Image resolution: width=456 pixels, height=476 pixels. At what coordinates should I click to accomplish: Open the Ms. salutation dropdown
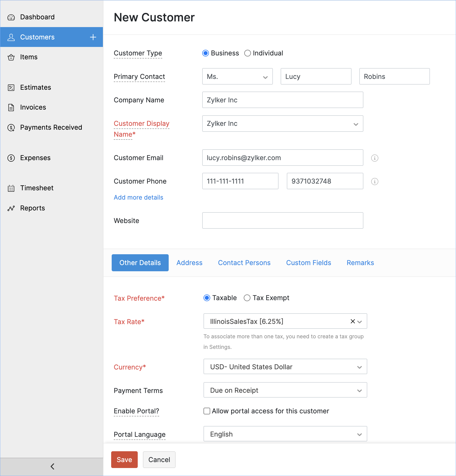(x=237, y=77)
